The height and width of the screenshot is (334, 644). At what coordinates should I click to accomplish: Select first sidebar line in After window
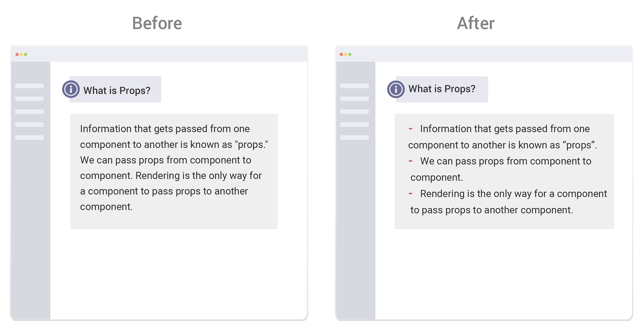pyautogui.click(x=355, y=86)
